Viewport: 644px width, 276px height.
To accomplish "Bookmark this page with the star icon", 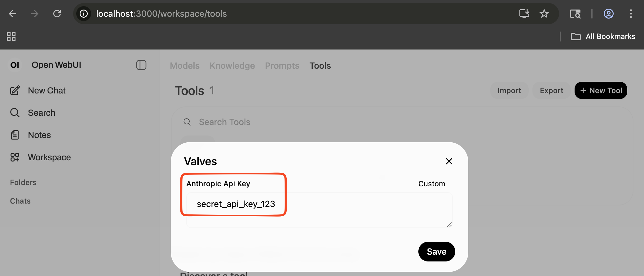I will coord(544,14).
